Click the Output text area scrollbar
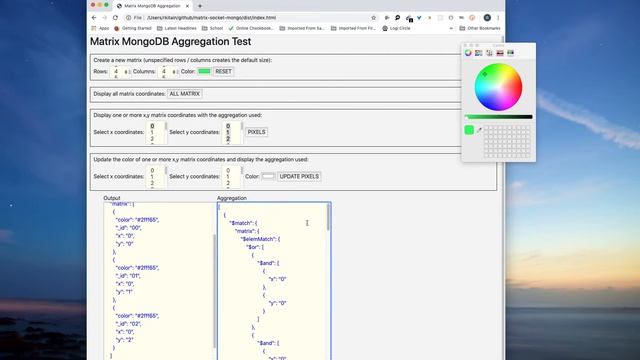This screenshot has width=640, height=360. [214, 291]
